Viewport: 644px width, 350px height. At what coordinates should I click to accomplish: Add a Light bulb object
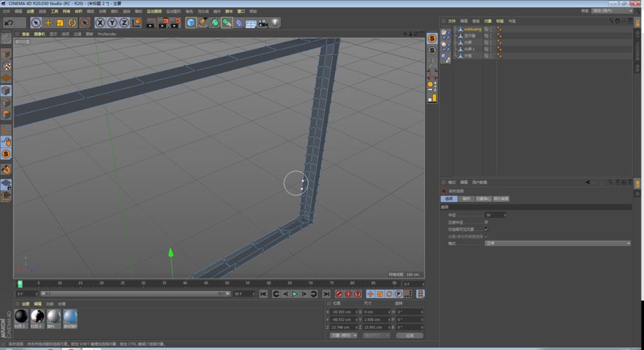pos(275,23)
